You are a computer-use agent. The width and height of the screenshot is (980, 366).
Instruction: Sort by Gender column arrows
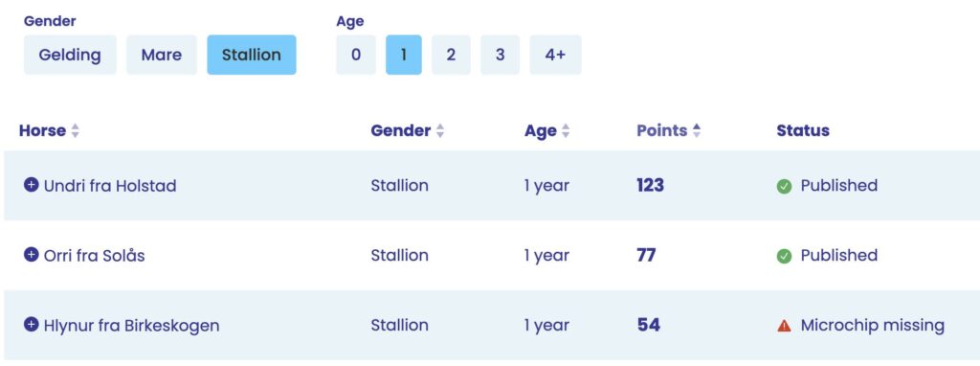click(440, 130)
